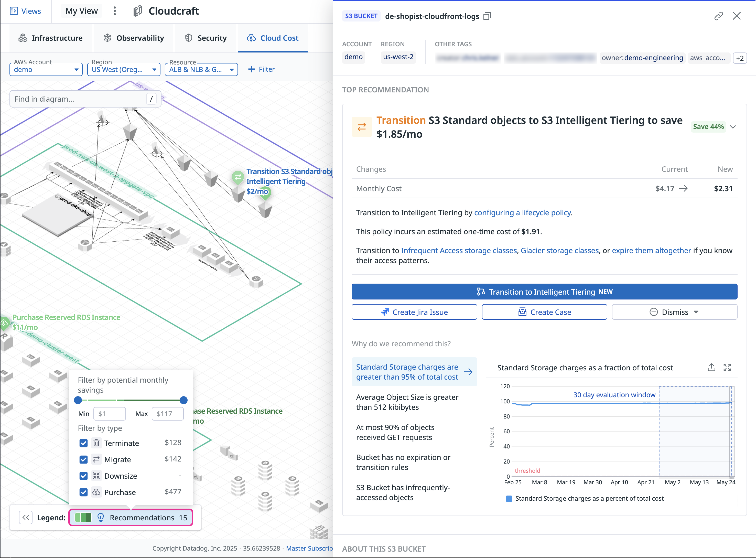The image size is (756, 558).
Task: Uncheck the Downsize recommendation type
Action: [83, 476]
